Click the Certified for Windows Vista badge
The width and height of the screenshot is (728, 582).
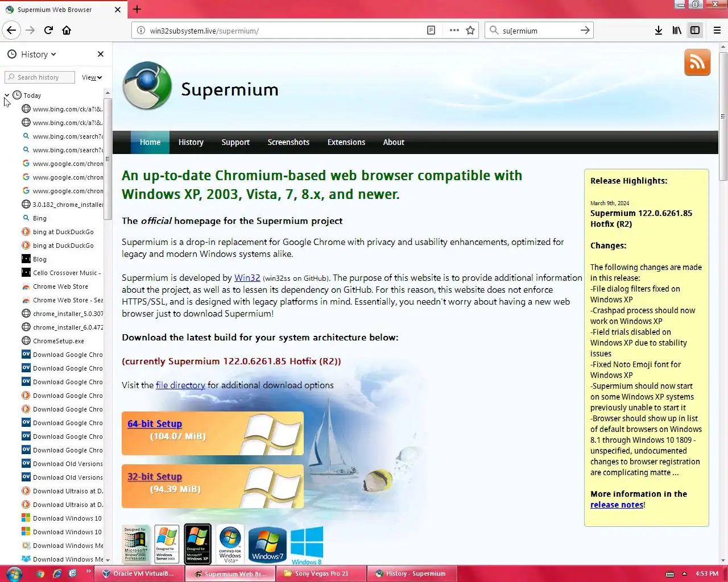pyautogui.click(x=230, y=544)
